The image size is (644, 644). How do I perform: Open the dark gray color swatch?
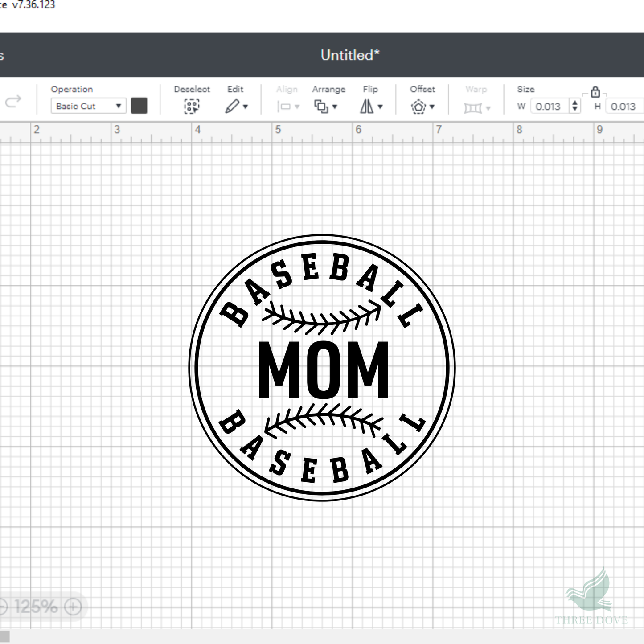pyautogui.click(x=139, y=106)
